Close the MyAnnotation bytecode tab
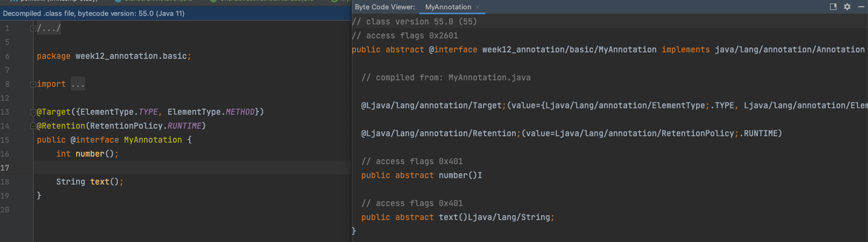The image size is (868, 242). (478, 7)
